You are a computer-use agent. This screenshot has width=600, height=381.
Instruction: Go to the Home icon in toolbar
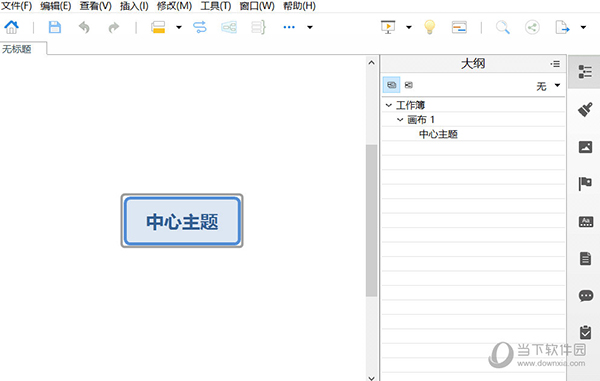[x=11, y=27]
